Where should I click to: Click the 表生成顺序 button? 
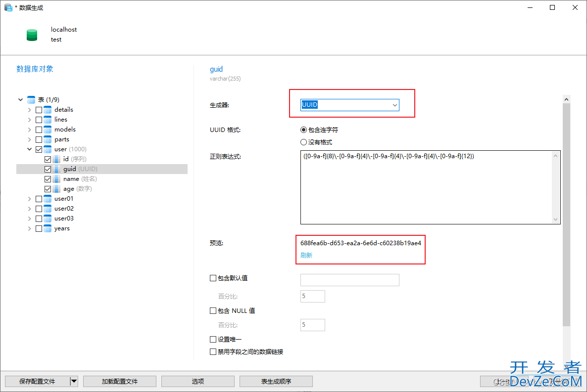(x=276, y=381)
